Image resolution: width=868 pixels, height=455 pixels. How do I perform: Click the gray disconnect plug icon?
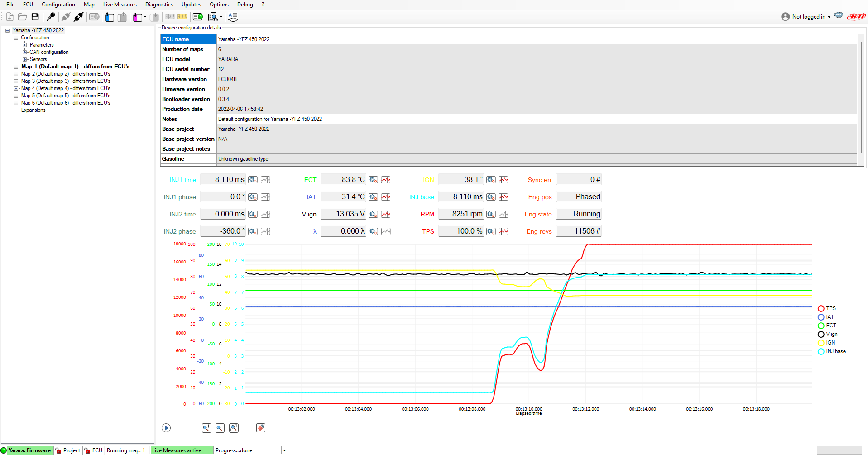(66, 17)
